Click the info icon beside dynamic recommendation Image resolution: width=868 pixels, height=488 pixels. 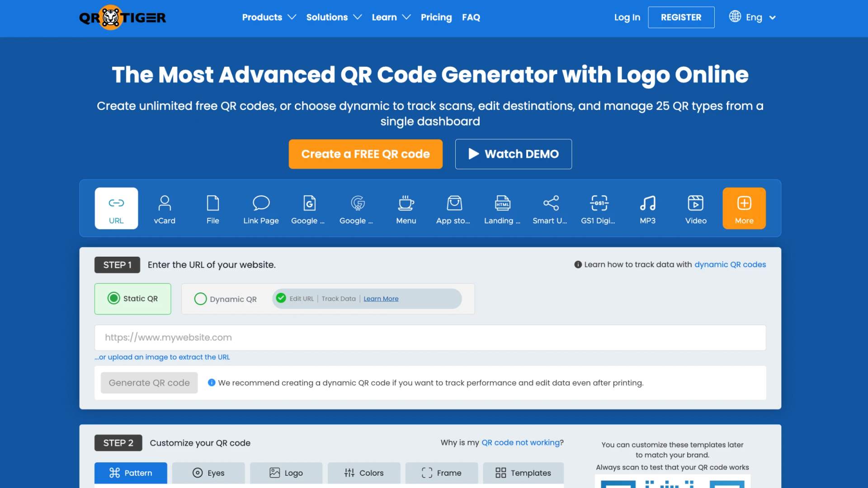pyautogui.click(x=212, y=383)
